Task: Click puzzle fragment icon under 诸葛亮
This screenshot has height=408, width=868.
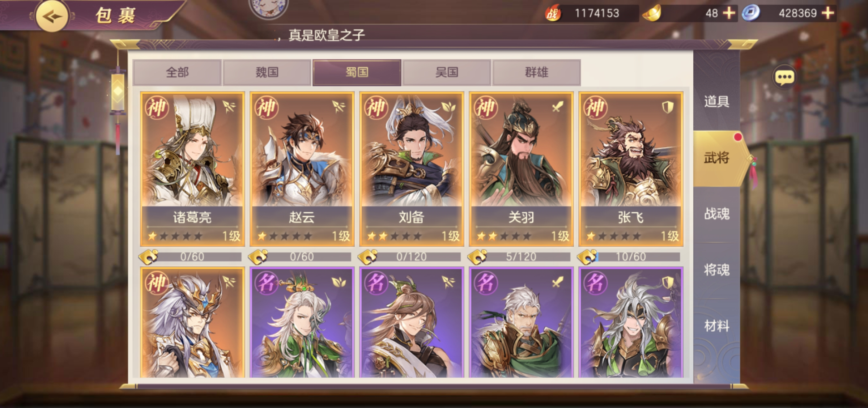Action: point(148,257)
